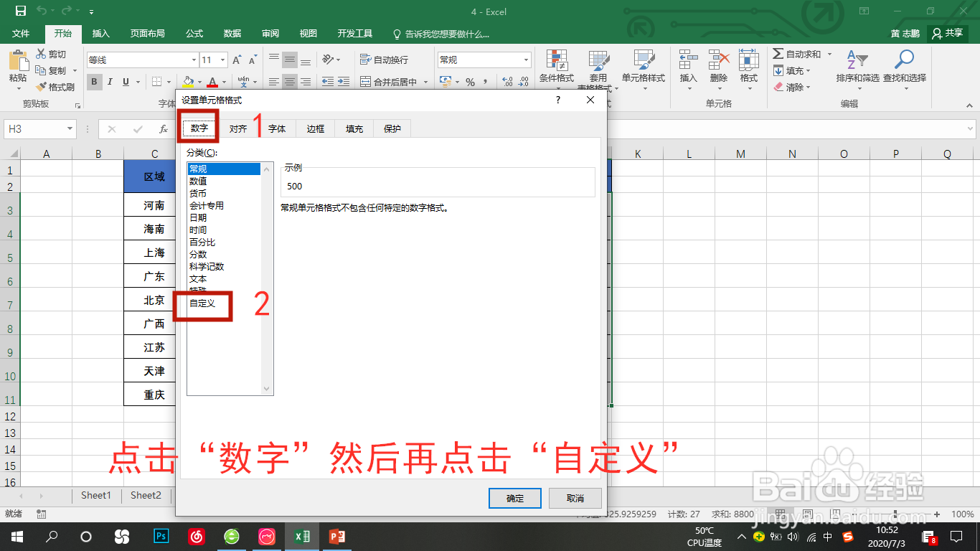
Task: Switch to the 边框 tab in the dialog
Action: [x=315, y=128]
